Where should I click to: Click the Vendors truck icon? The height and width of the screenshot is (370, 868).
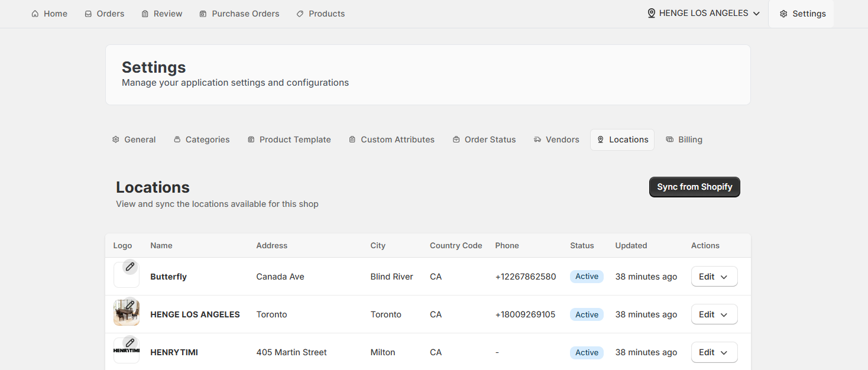pyautogui.click(x=537, y=139)
